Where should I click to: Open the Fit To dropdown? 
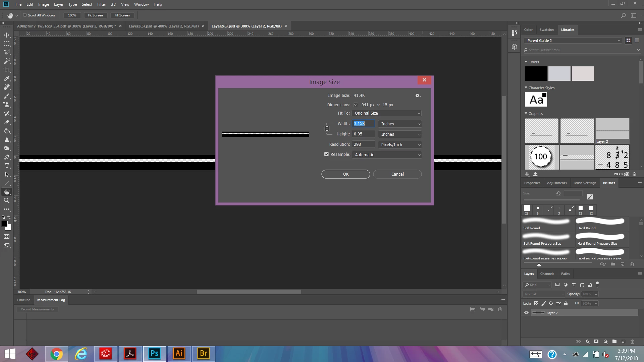tap(387, 113)
